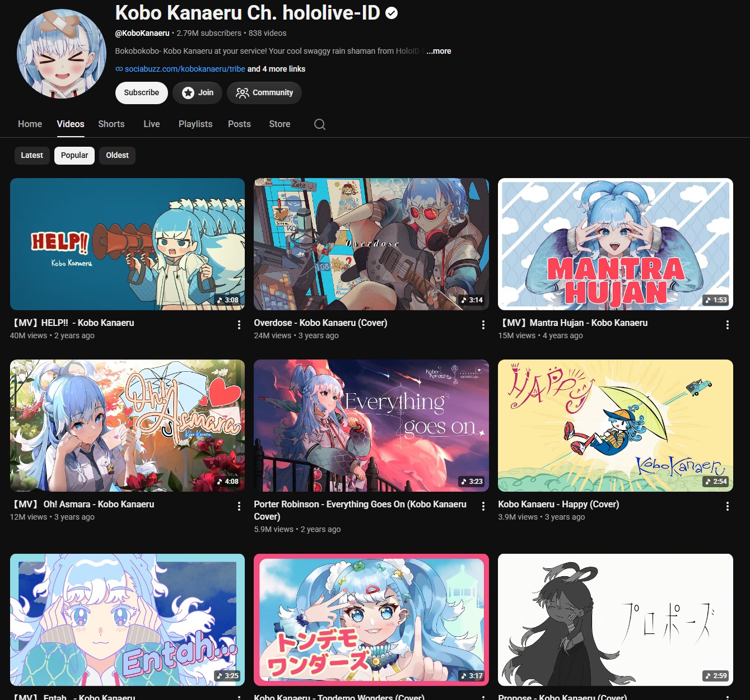Image resolution: width=750 pixels, height=700 pixels.
Task: Open the 【MV】Oh! Asmara title link
Action: tap(82, 505)
